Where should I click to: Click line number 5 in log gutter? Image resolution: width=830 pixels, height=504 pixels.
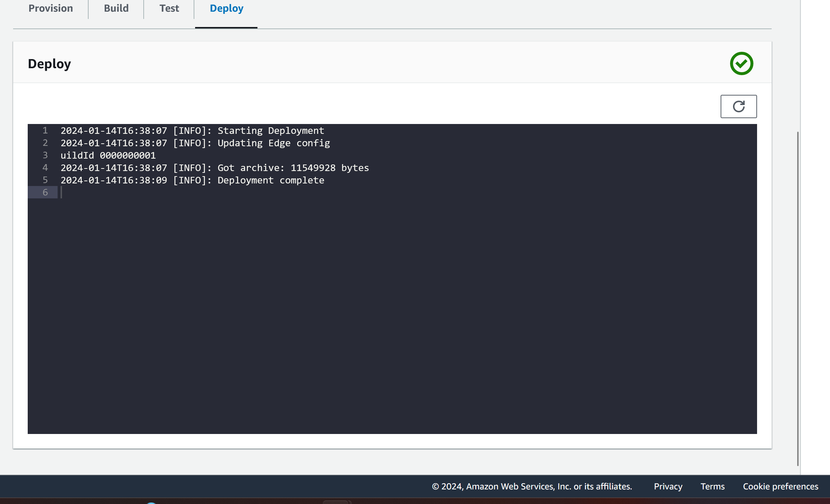45,180
